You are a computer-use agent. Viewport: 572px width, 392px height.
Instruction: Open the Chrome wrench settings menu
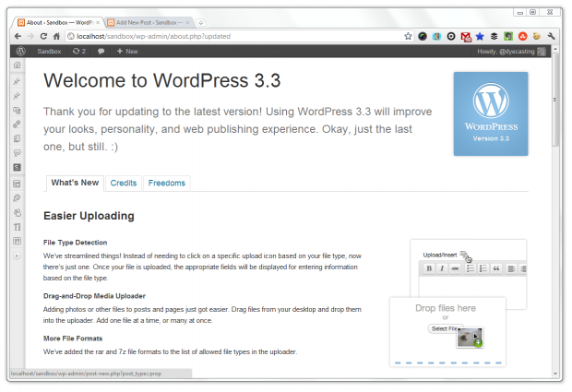click(552, 36)
